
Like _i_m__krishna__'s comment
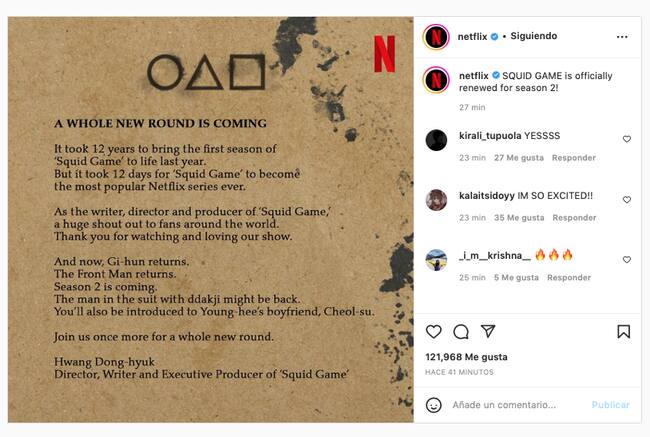pos(627,259)
